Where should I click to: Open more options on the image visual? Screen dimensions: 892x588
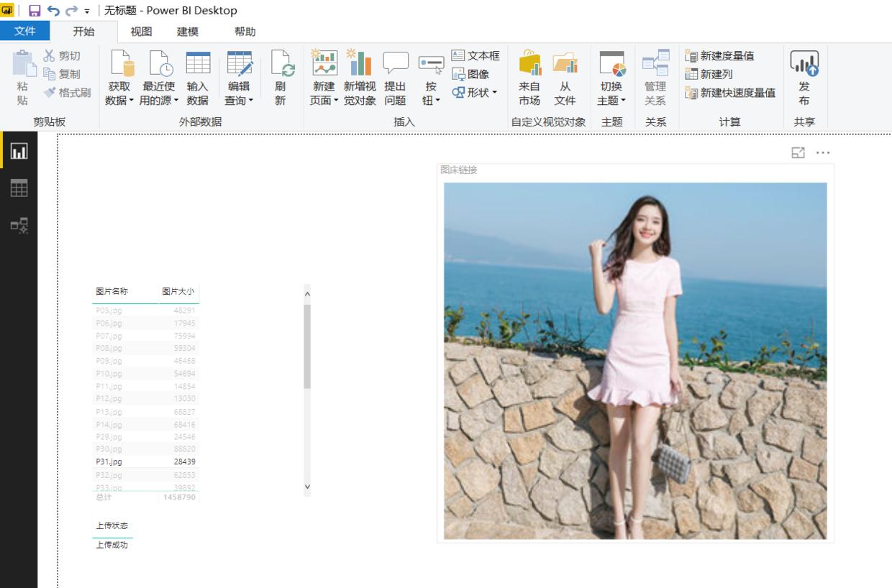click(822, 152)
